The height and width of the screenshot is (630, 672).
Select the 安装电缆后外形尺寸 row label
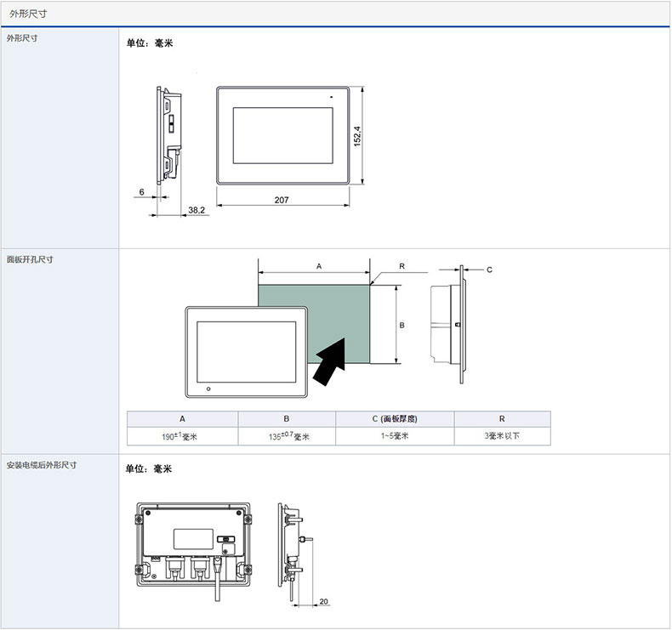coord(41,466)
